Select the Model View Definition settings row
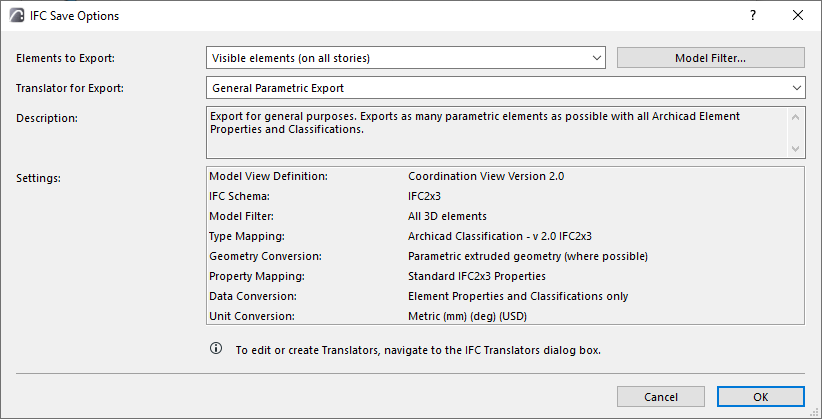The height and width of the screenshot is (419, 822). click(x=505, y=176)
